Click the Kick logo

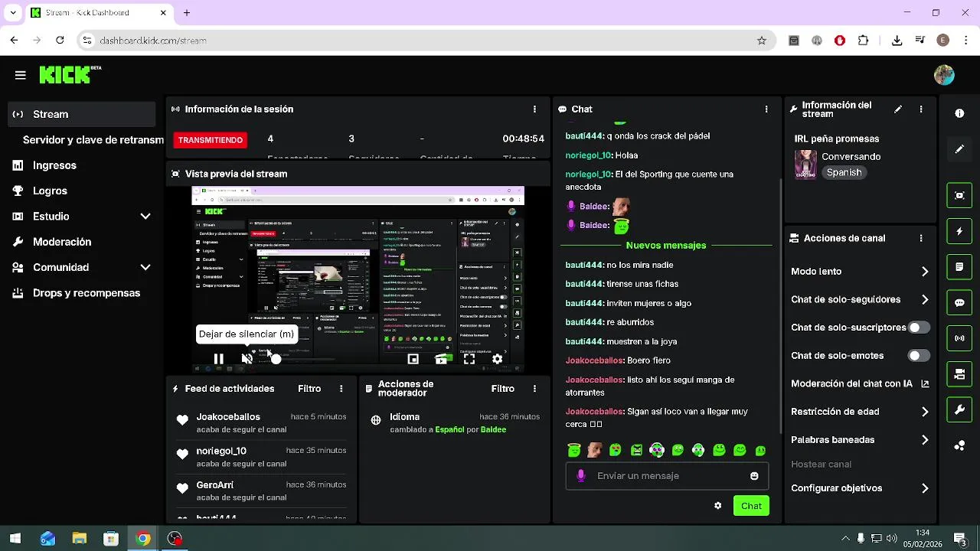[x=70, y=74]
